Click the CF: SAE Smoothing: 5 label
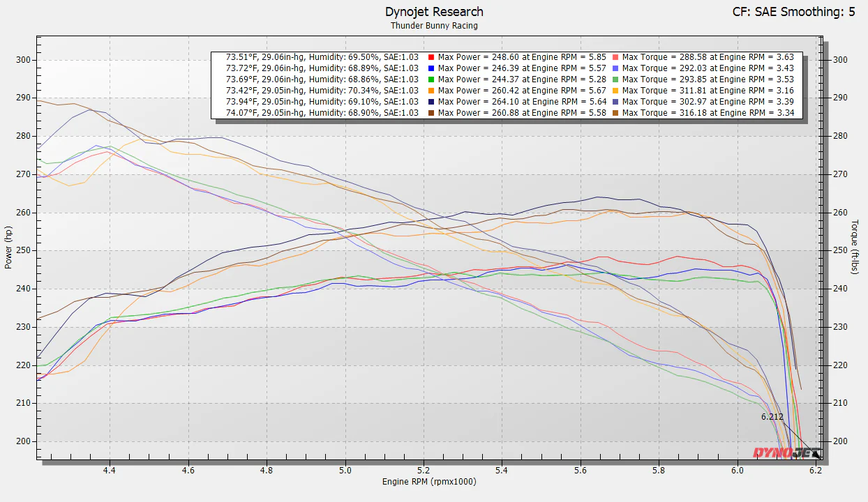Viewport: 868px width, 502px height. (x=793, y=12)
